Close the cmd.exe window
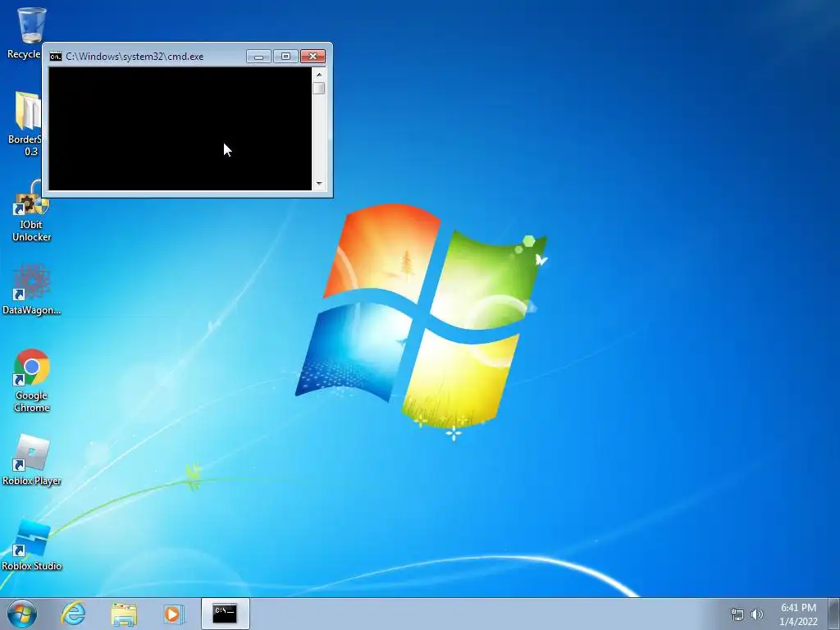 313,57
